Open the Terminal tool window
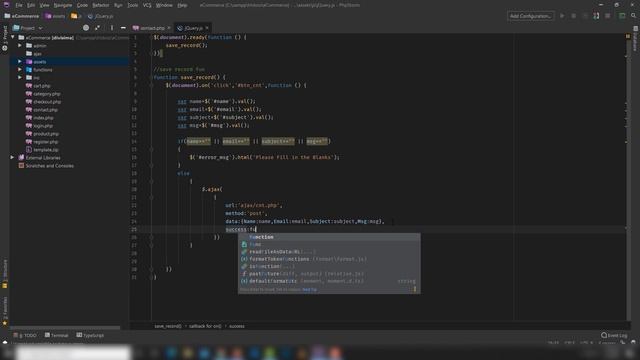This screenshot has width=640, height=360. tap(56, 335)
